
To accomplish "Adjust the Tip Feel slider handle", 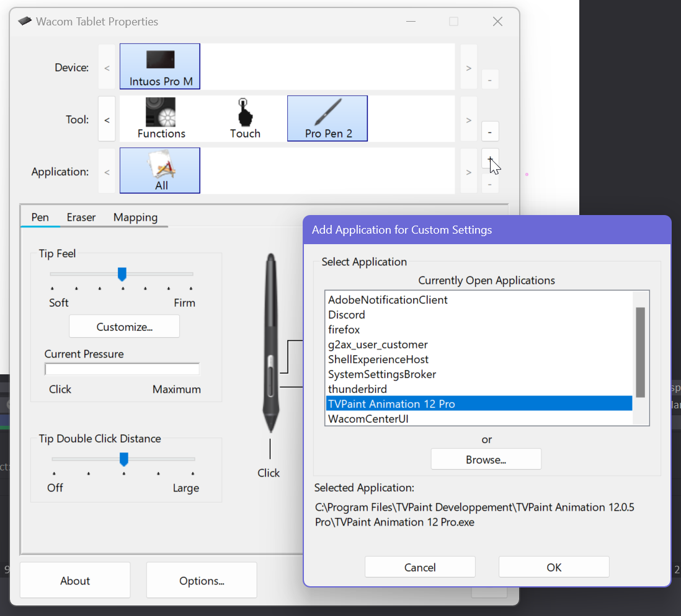I will pos(122,274).
